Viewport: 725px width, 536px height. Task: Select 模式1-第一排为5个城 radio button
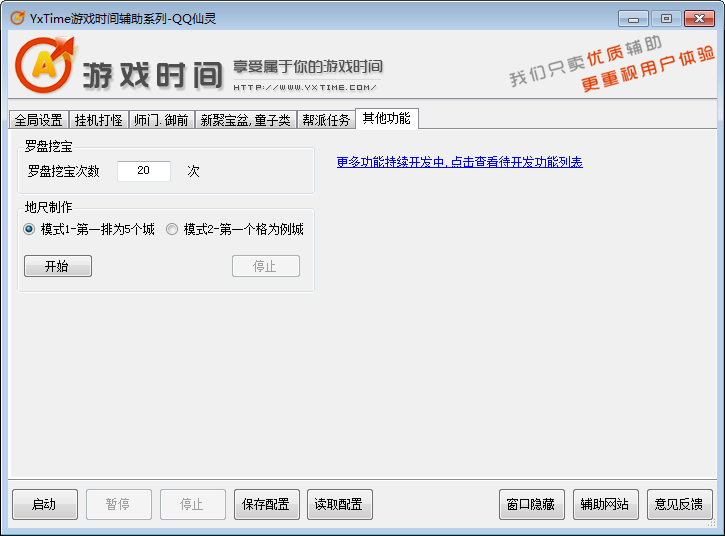coord(30,229)
